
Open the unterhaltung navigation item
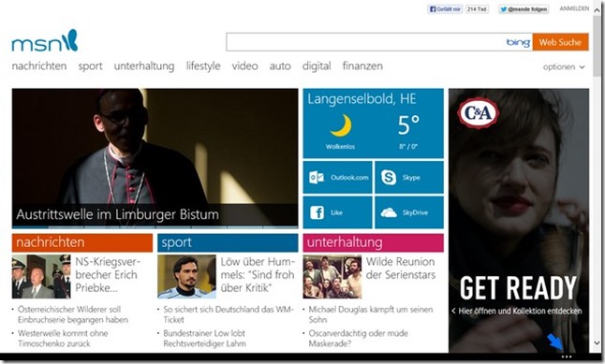coord(144,66)
